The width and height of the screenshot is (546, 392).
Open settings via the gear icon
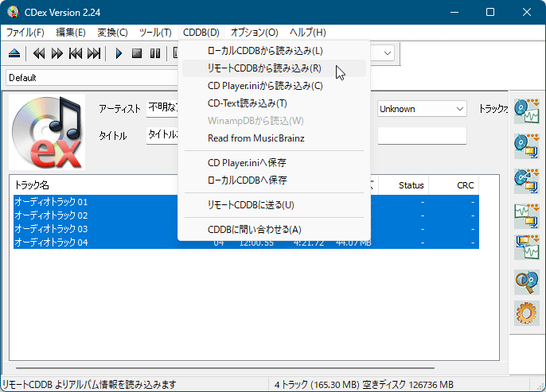(527, 313)
